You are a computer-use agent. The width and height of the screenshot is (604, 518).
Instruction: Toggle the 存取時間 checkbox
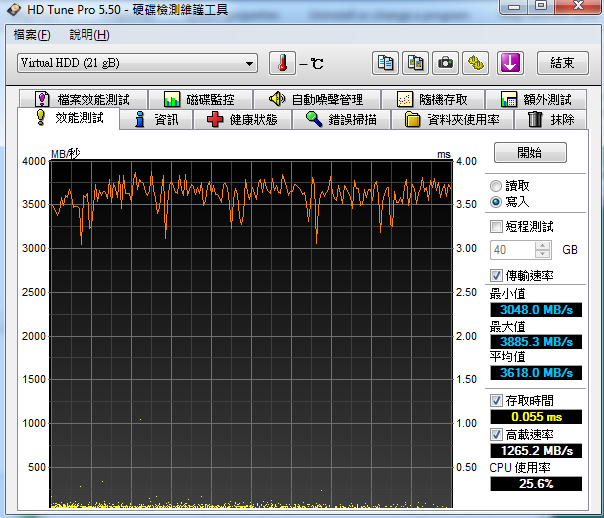click(x=497, y=400)
